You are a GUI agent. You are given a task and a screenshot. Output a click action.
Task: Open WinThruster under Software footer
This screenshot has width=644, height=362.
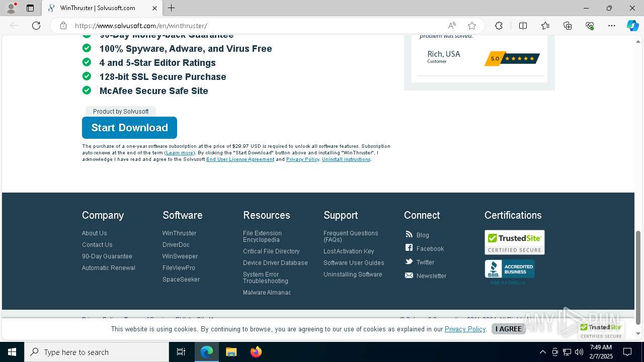(179, 233)
